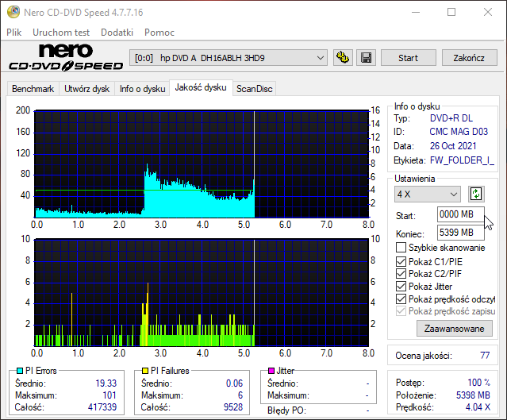Click PI Failures total 9528
The width and height of the screenshot is (507, 420).
233,407
